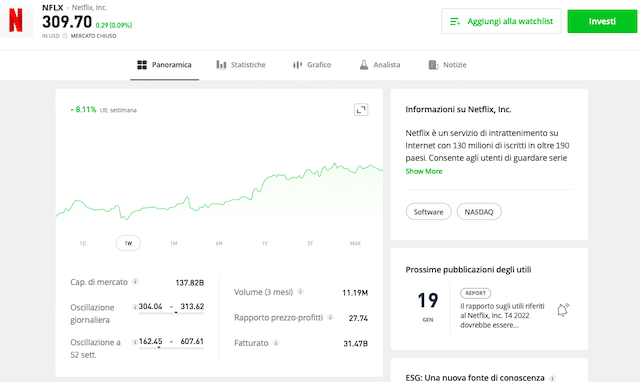Select the 1D chart range

[x=83, y=243]
